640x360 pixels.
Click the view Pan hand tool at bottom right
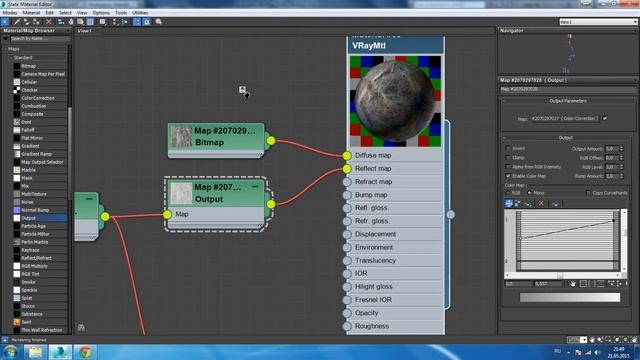pos(592,340)
